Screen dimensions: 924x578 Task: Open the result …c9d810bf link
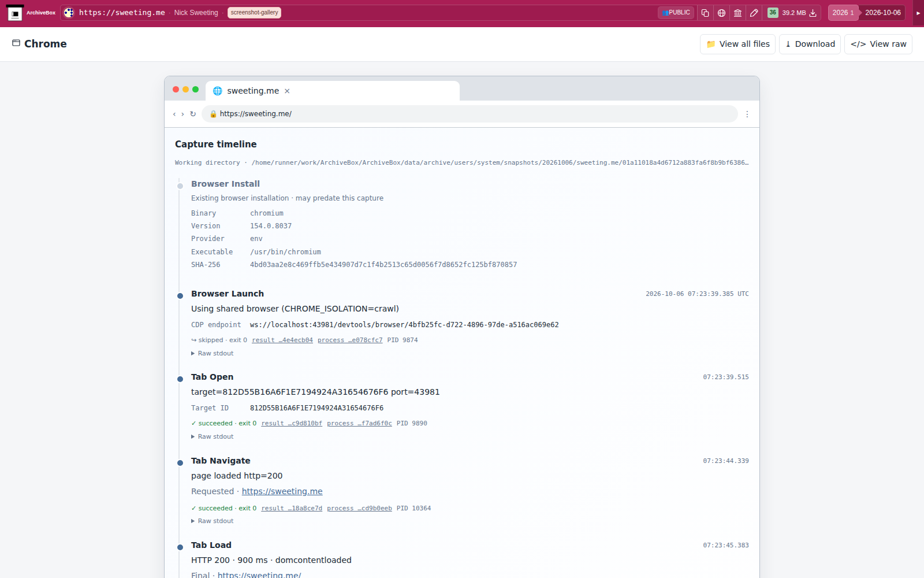click(x=292, y=423)
